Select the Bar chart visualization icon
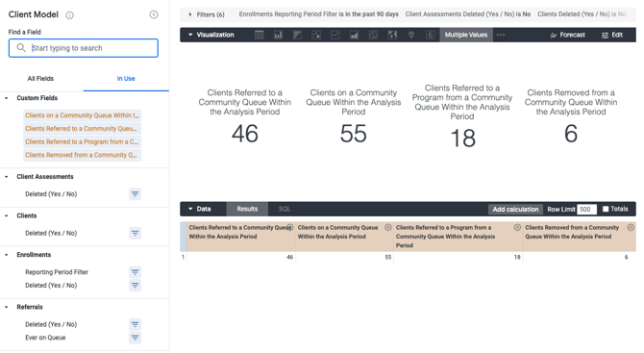The image size is (644, 353). point(297,35)
